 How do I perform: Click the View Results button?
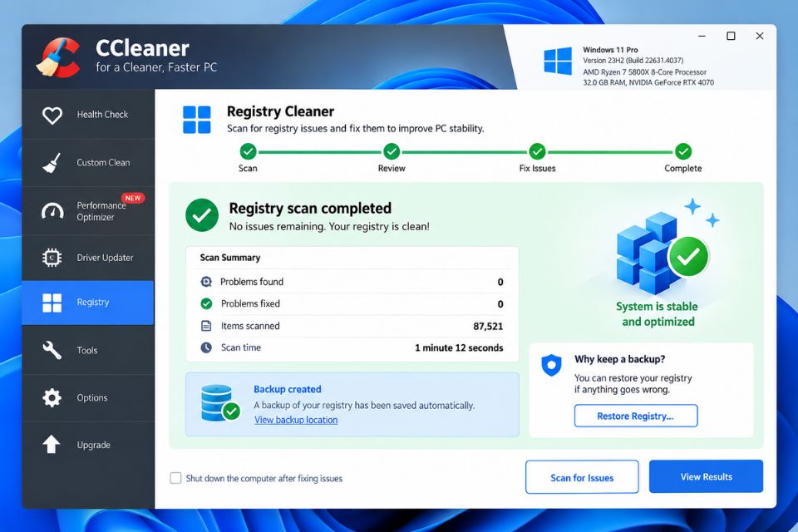click(x=706, y=476)
